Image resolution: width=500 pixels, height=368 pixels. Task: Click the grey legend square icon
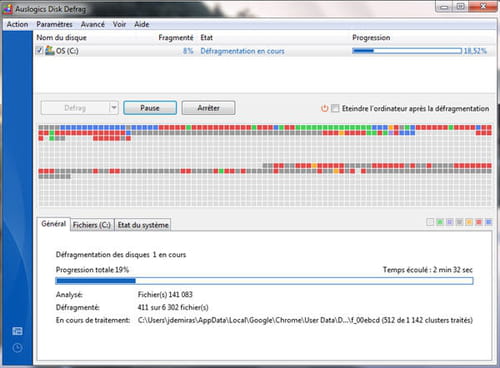(459, 222)
